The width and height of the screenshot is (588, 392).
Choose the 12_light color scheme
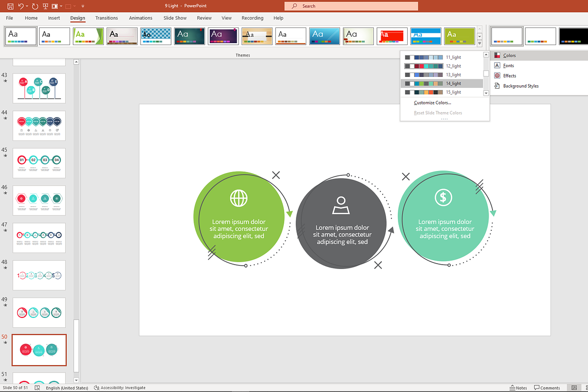441,66
